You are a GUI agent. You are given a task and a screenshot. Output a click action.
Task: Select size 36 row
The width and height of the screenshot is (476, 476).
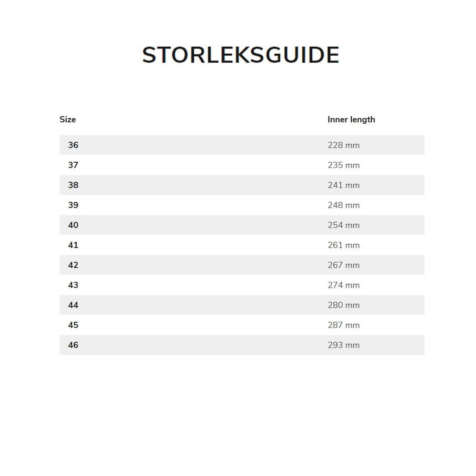coord(73,145)
